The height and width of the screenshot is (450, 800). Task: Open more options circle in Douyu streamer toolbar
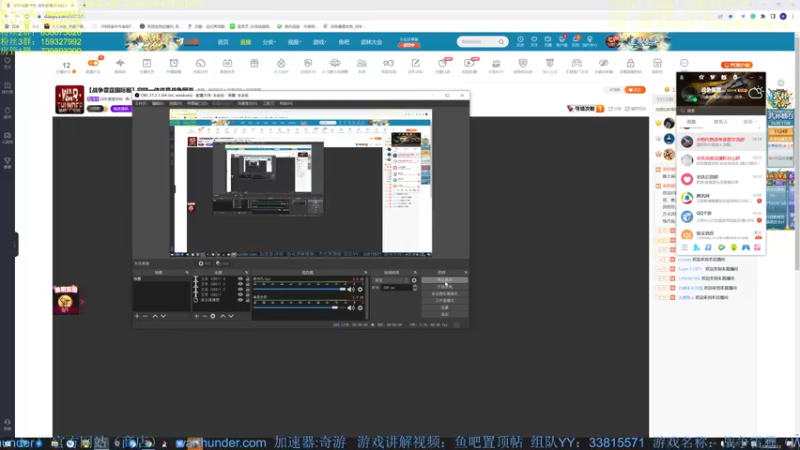[684, 63]
